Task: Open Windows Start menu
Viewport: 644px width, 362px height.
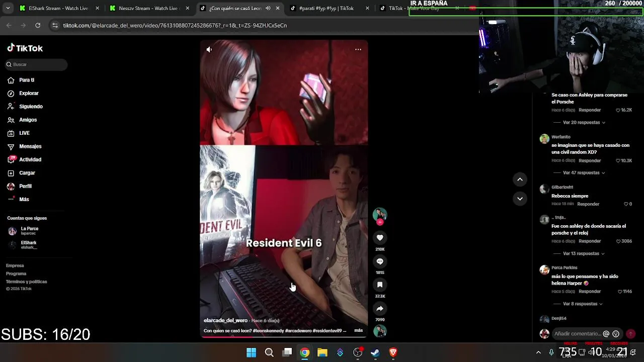Action: (251, 352)
